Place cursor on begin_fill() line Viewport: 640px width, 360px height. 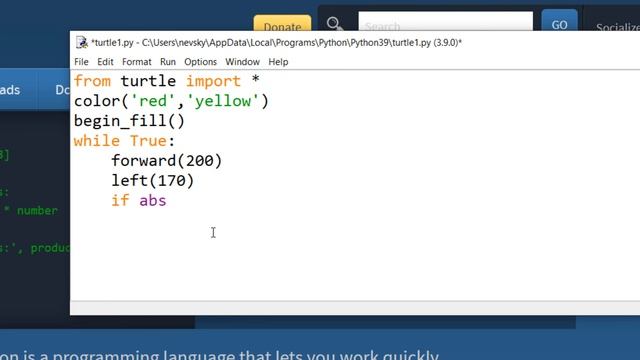[x=129, y=121]
